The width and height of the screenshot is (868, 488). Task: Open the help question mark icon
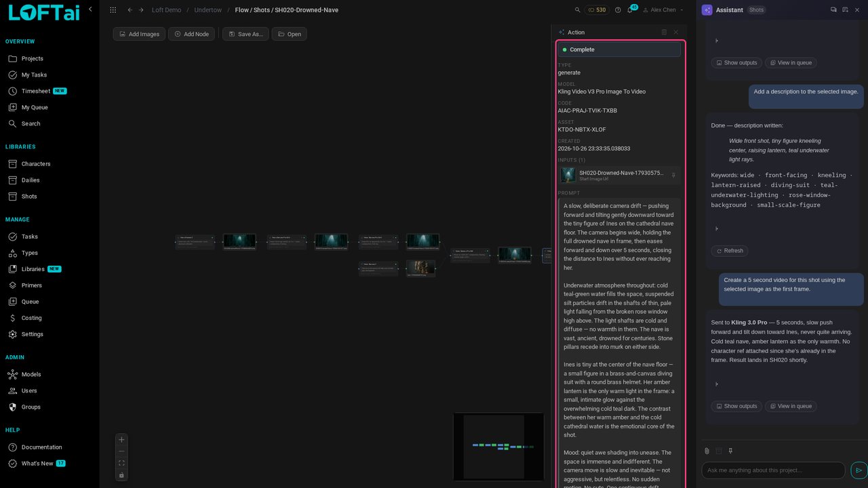point(618,10)
